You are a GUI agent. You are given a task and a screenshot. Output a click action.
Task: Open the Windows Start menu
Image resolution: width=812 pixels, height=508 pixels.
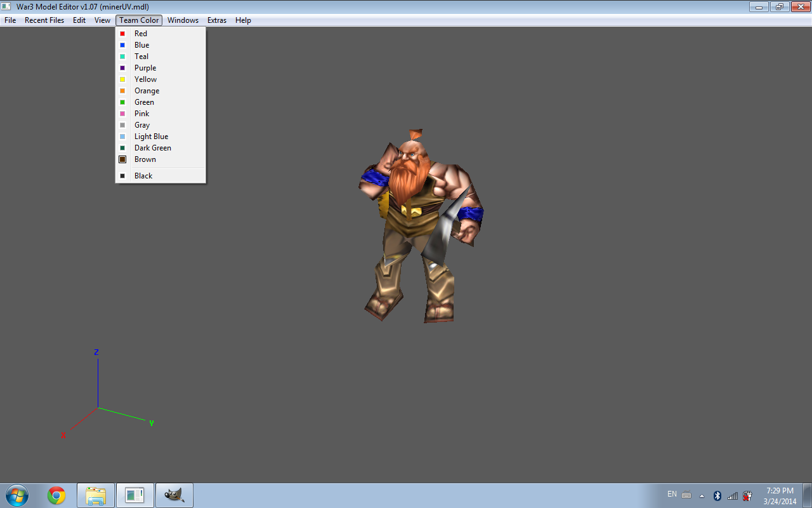point(17,495)
